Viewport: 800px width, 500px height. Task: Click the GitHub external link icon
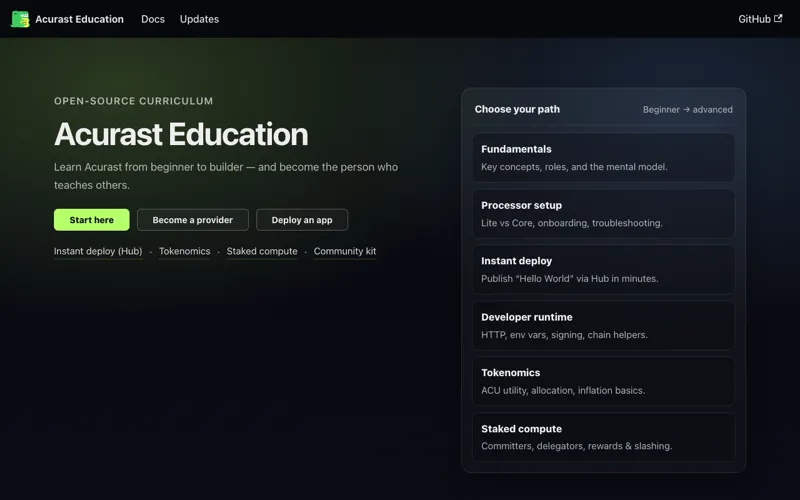pyautogui.click(x=778, y=18)
